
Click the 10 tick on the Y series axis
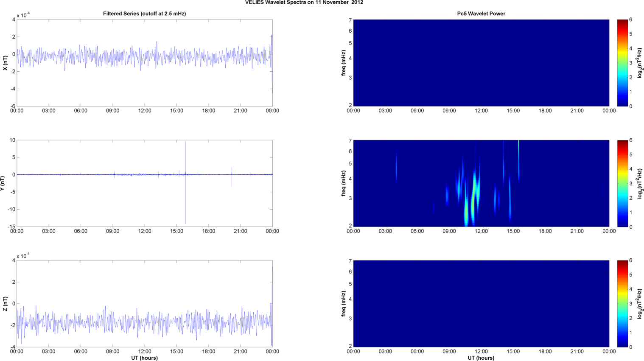(x=12, y=140)
